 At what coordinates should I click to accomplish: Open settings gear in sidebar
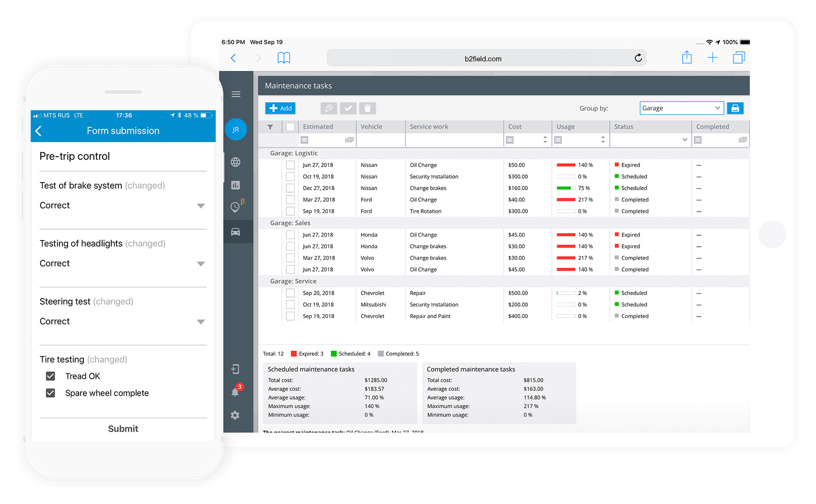235,415
